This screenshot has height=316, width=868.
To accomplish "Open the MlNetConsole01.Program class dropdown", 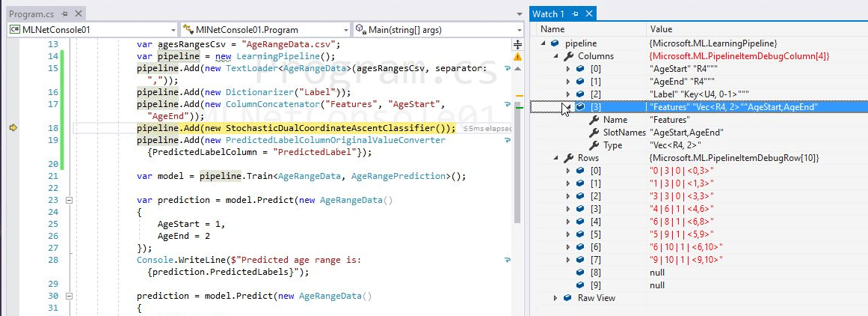I will [345, 30].
